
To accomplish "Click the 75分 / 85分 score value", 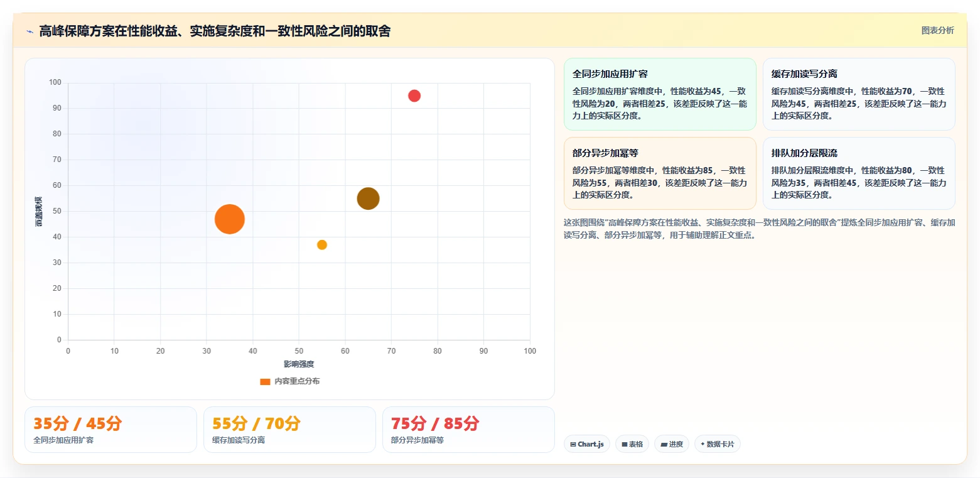I will pos(436,424).
